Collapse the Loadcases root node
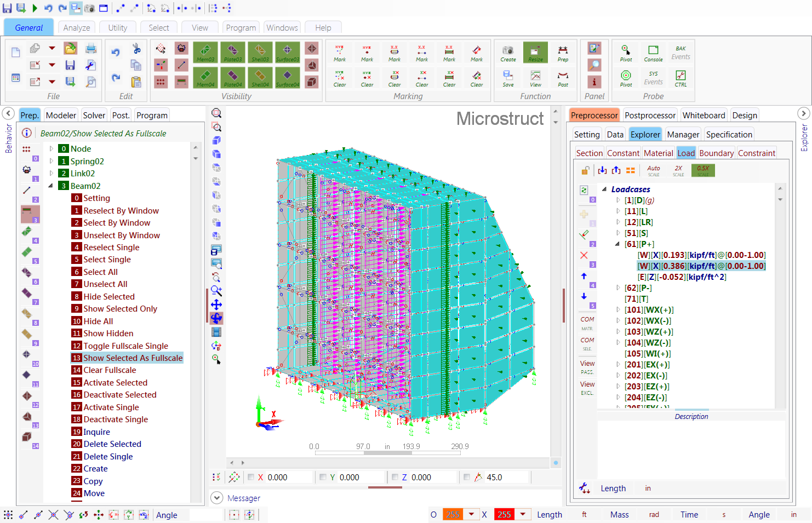The width and height of the screenshot is (812, 523). pyautogui.click(x=604, y=189)
